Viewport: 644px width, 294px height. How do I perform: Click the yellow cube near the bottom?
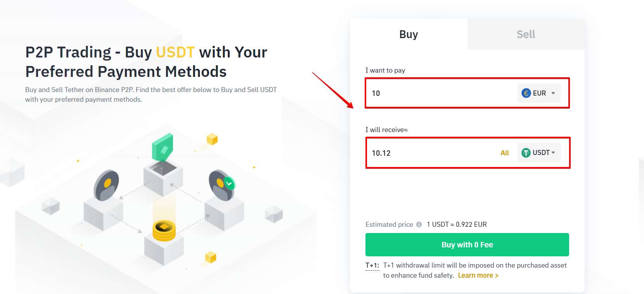pos(210,257)
